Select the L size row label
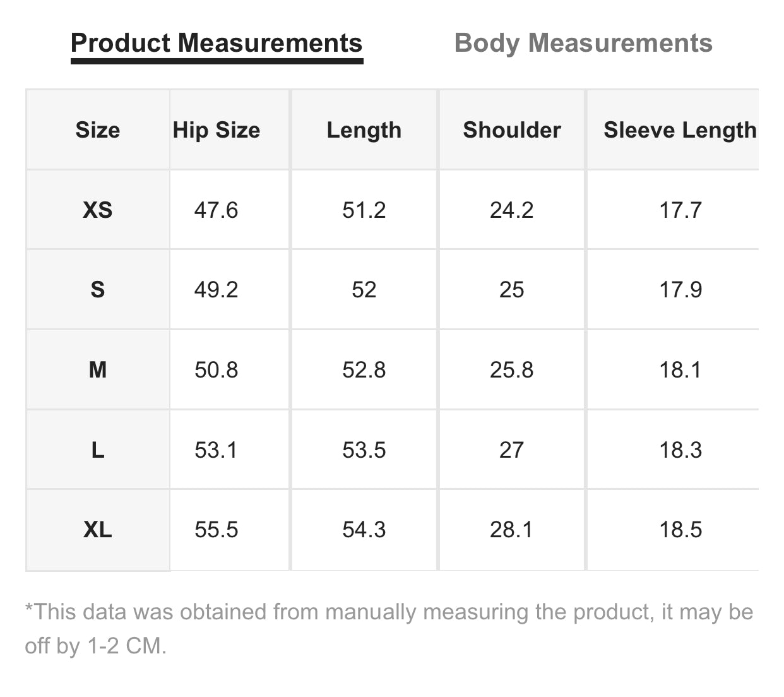 click(x=98, y=450)
